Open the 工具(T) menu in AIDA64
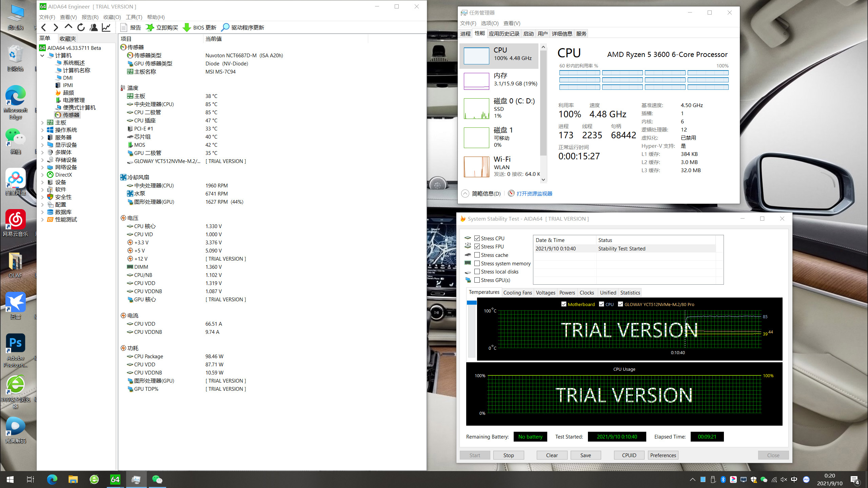 134,17
